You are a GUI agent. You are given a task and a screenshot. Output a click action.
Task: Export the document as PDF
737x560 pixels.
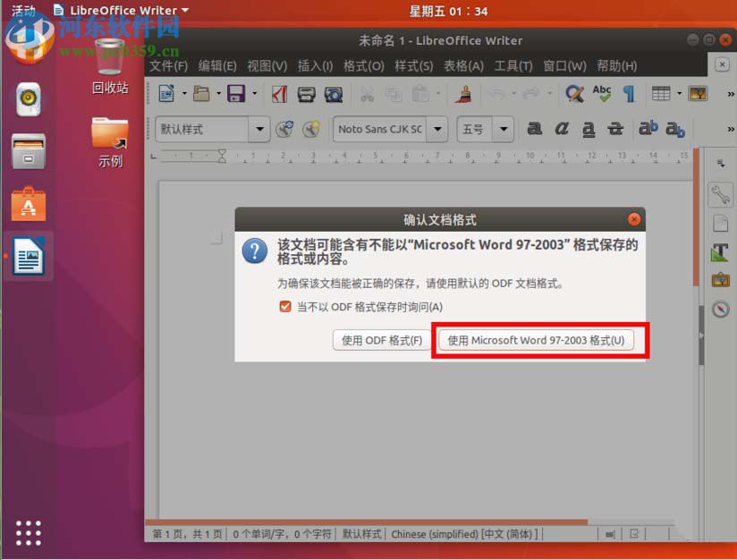click(x=278, y=93)
